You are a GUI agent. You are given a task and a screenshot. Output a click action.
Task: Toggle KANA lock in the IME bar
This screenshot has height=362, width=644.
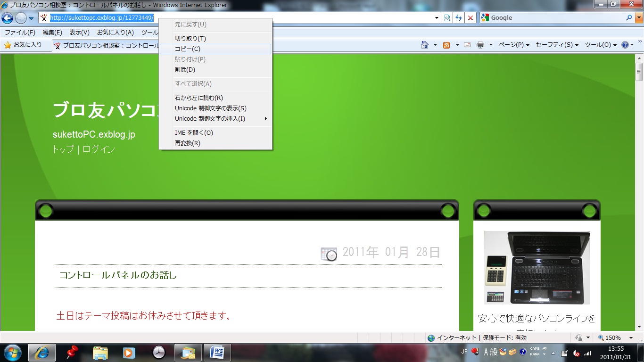tap(535, 354)
